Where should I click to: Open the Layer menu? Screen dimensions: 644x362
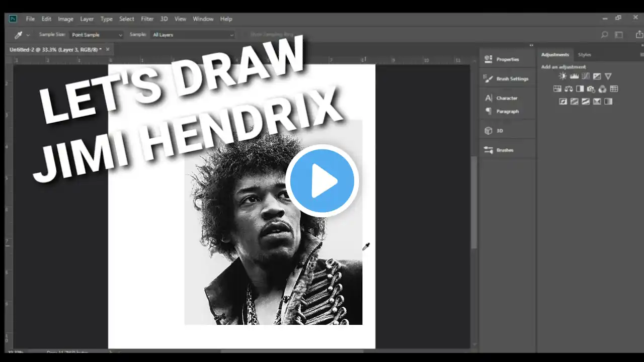click(87, 19)
